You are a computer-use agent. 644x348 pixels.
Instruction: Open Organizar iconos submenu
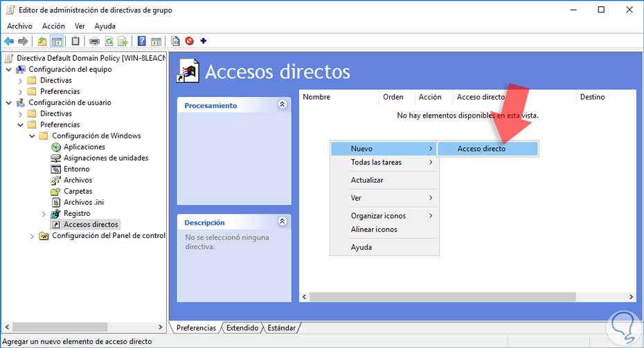pyautogui.click(x=384, y=216)
